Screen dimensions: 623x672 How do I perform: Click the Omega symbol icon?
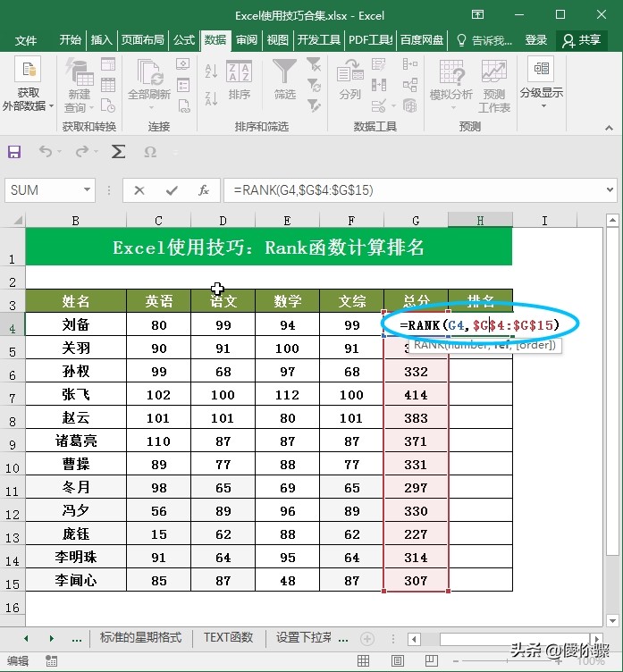click(x=150, y=152)
